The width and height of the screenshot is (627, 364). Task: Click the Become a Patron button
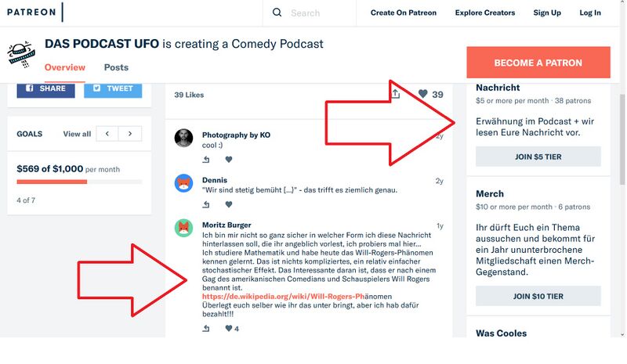pyautogui.click(x=538, y=63)
